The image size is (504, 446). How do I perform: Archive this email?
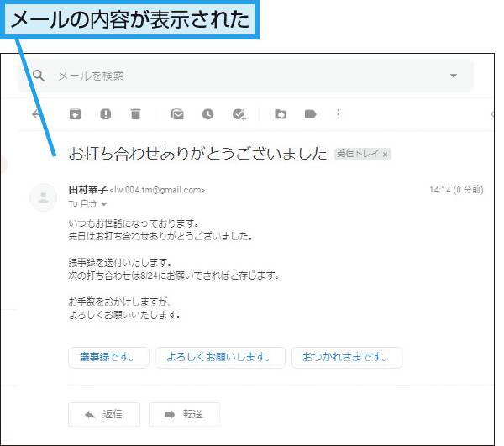pos(76,114)
